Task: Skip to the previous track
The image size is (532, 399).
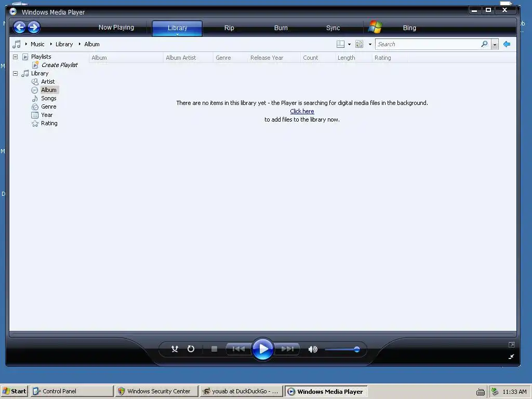Action: (x=238, y=349)
